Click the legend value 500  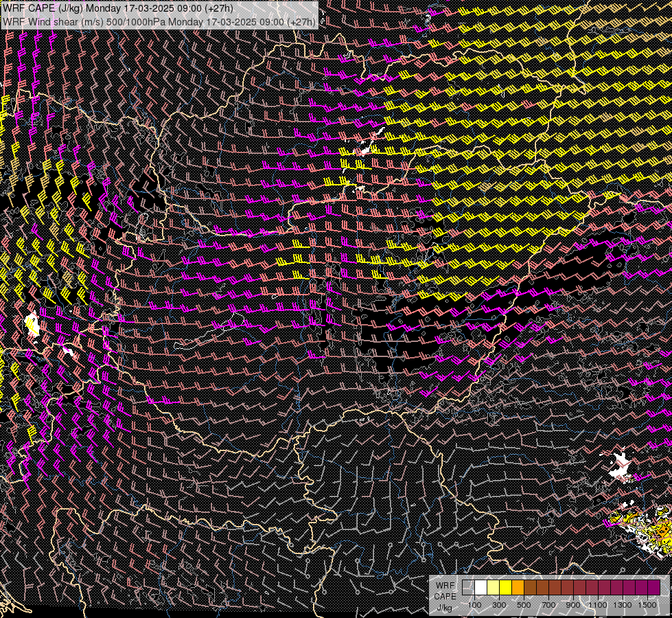(x=524, y=605)
